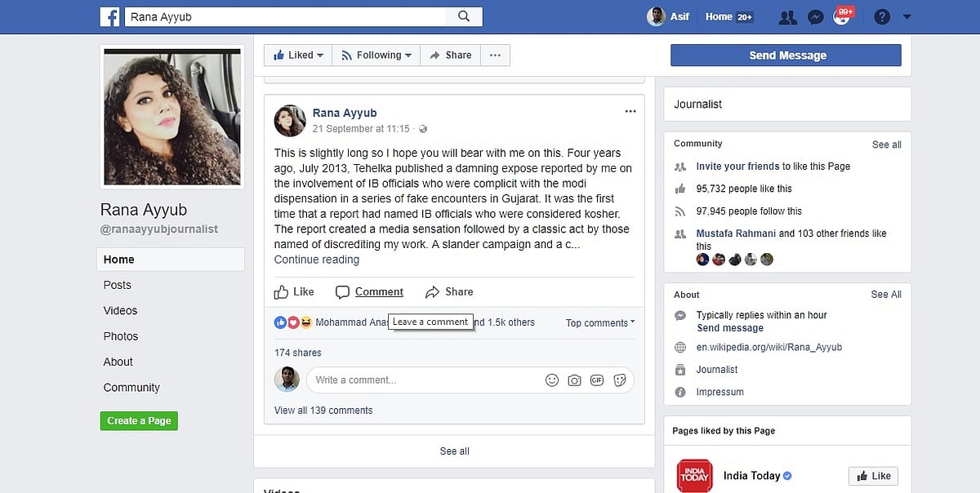Click View all 139 comments

click(323, 411)
